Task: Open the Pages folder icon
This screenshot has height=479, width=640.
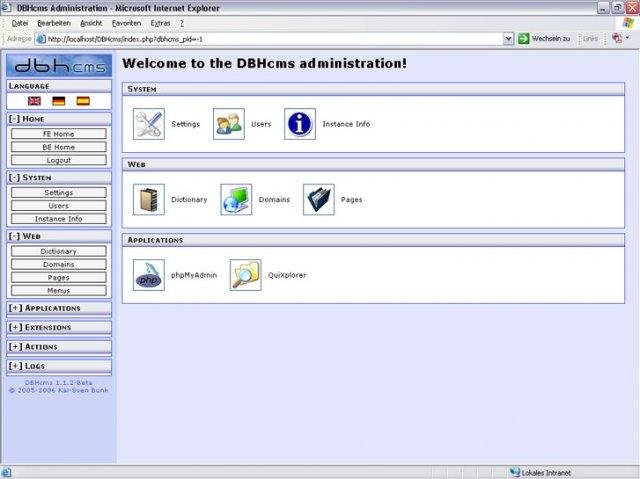Action: (x=318, y=200)
